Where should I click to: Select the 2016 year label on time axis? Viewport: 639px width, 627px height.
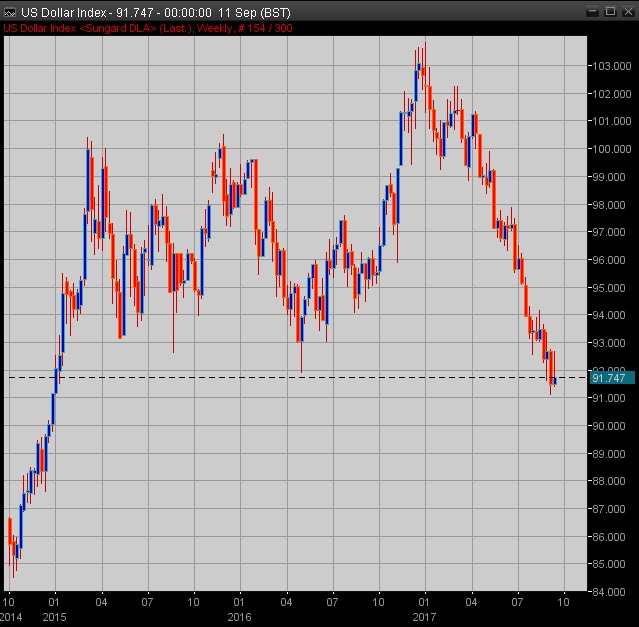point(238,617)
